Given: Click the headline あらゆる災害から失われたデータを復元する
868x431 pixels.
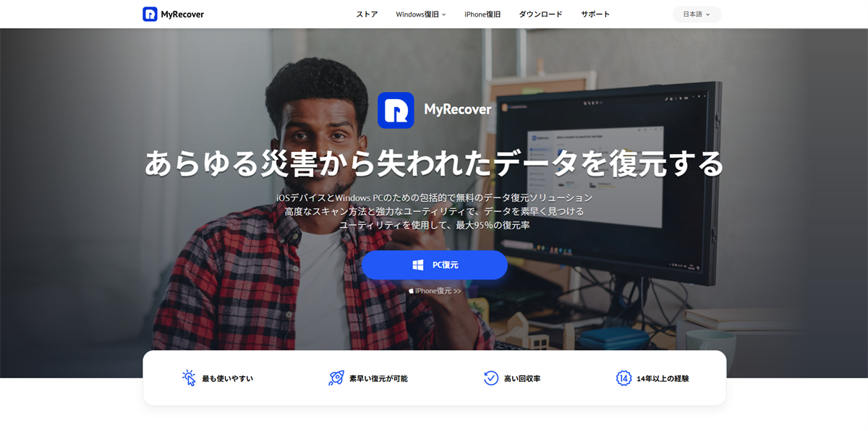Looking at the screenshot, I should click(x=434, y=163).
